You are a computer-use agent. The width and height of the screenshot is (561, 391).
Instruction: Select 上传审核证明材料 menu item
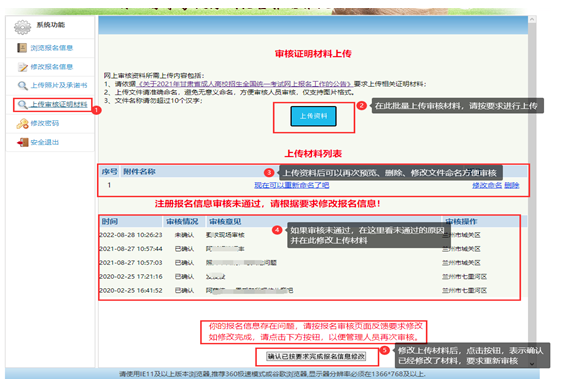click(59, 104)
